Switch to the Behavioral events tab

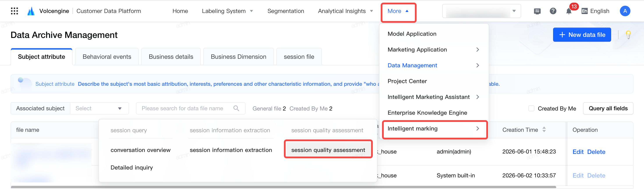tap(107, 57)
